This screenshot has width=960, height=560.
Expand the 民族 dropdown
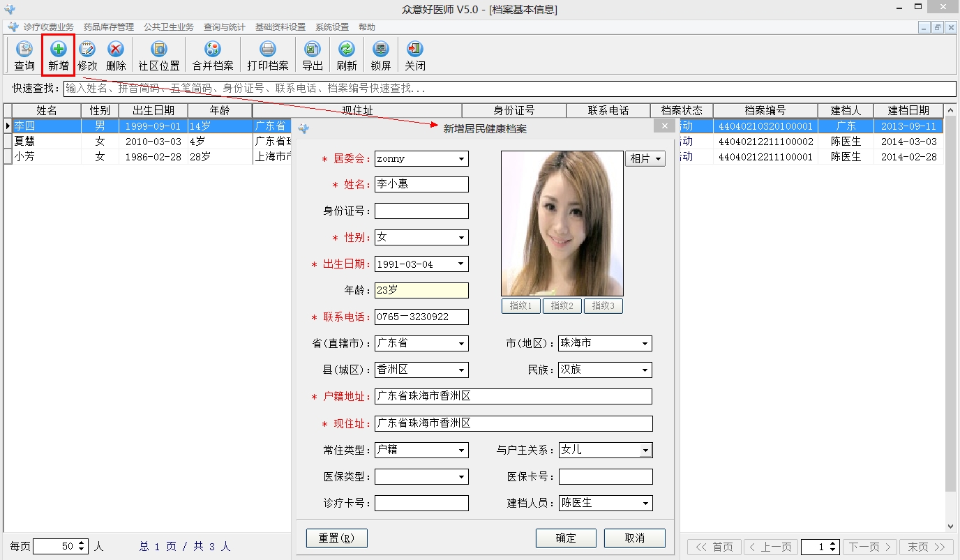pyautogui.click(x=645, y=370)
